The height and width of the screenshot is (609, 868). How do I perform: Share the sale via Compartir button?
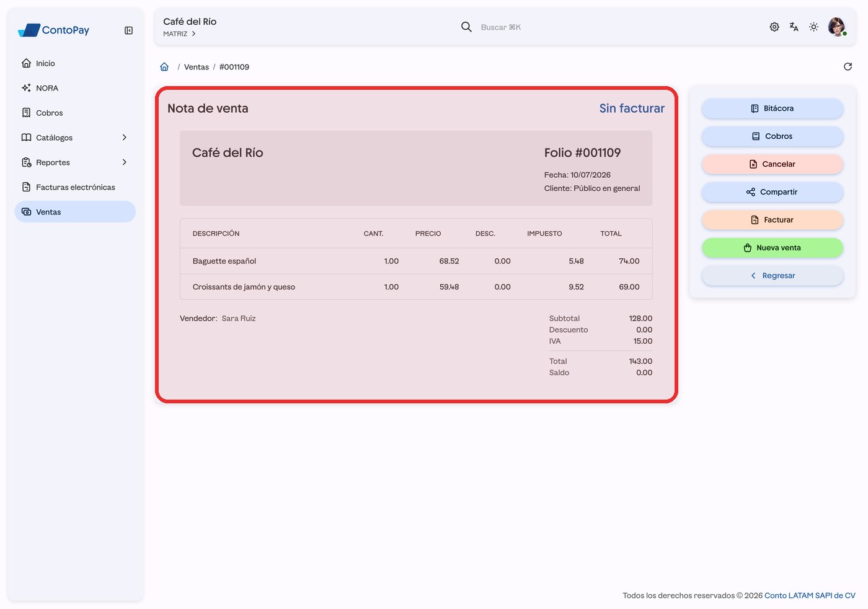(x=773, y=192)
